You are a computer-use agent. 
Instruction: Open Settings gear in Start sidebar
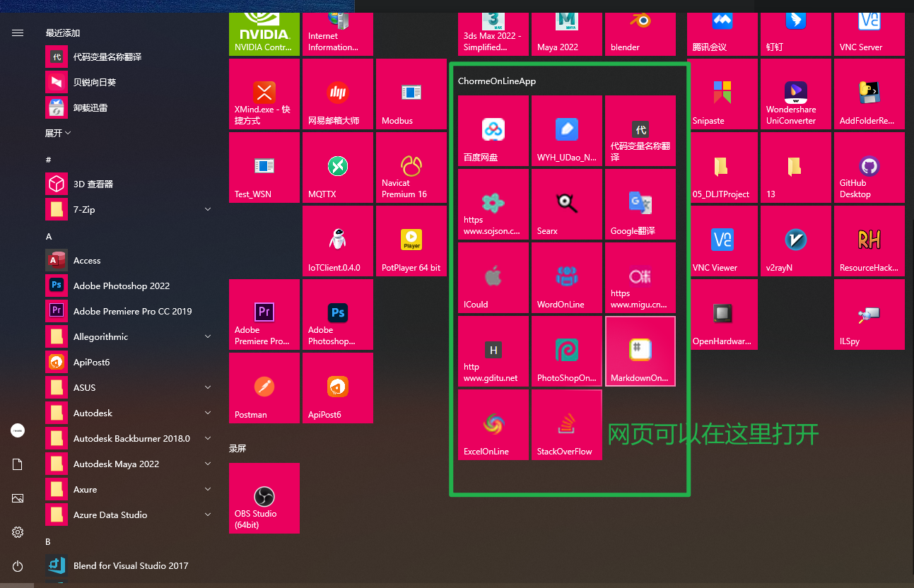(x=18, y=532)
